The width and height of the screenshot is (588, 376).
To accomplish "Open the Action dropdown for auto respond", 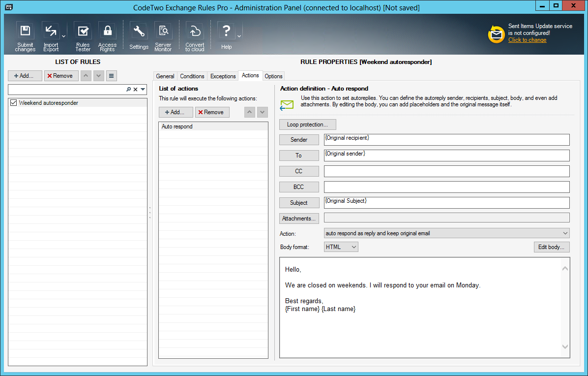I will pos(446,233).
